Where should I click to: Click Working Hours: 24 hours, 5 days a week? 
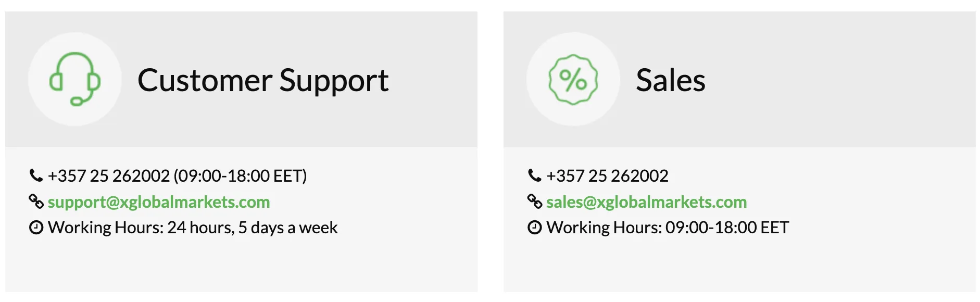click(193, 228)
